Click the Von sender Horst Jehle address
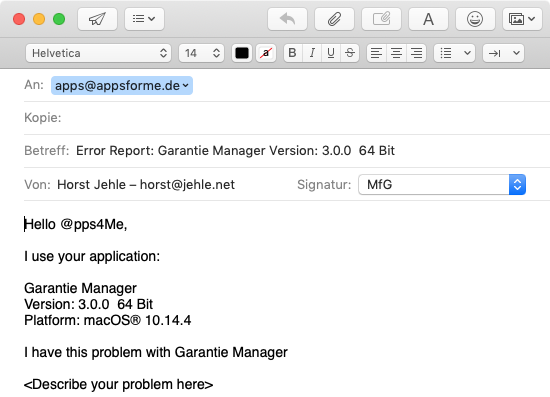 tap(146, 184)
